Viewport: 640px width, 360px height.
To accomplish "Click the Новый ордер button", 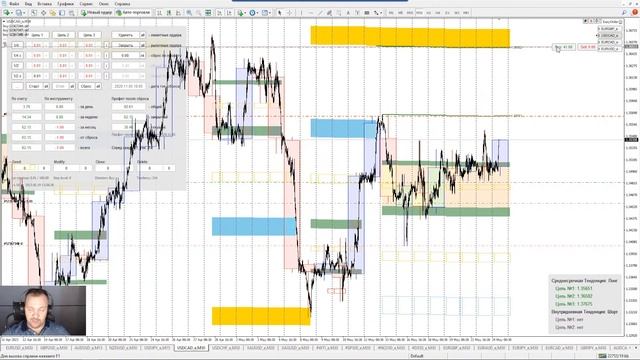I will click(96, 13).
